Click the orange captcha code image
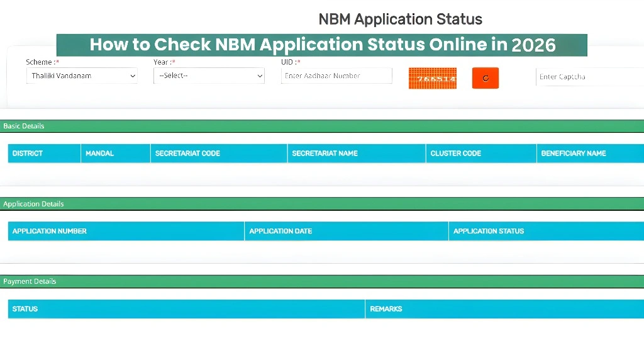Image resolution: width=644 pixels, height=338 pixels. tap(433, 78)
